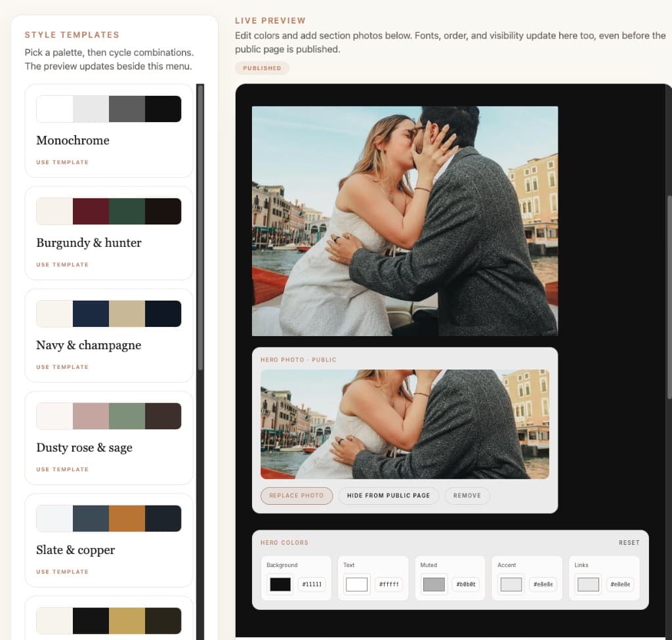Click the Replace Photo button
The image size is (672, 640).
click(297, 496)
